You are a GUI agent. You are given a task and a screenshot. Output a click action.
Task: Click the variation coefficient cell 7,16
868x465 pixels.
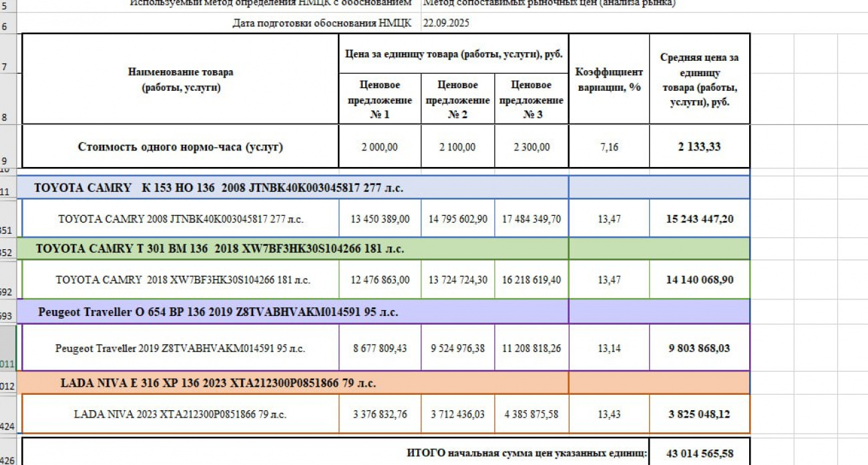coord(608,147)
